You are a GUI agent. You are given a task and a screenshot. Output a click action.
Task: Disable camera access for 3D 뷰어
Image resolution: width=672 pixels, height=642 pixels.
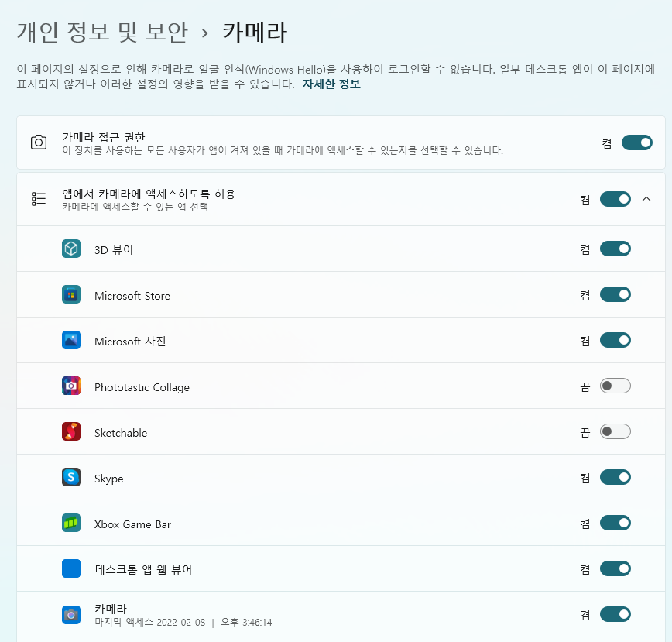click(x=615, y=249)
